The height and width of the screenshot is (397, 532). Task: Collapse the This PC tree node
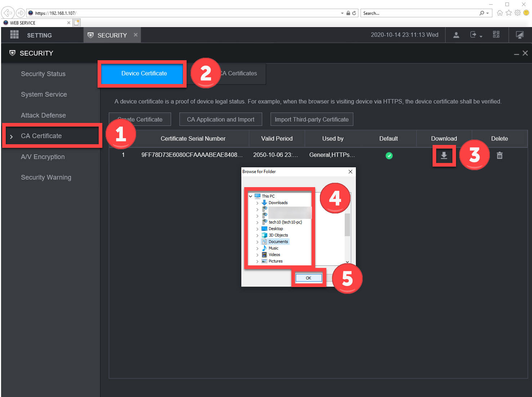[251, 197]
